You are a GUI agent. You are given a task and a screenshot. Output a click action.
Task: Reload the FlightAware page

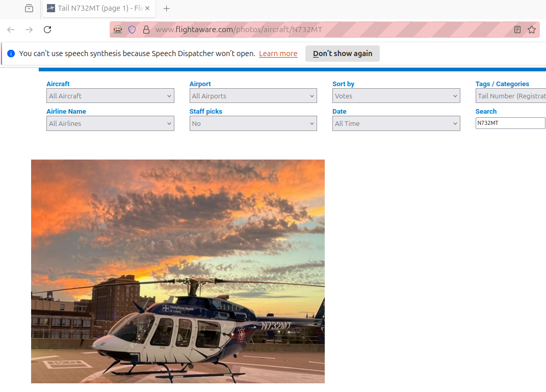coord(47,30)
